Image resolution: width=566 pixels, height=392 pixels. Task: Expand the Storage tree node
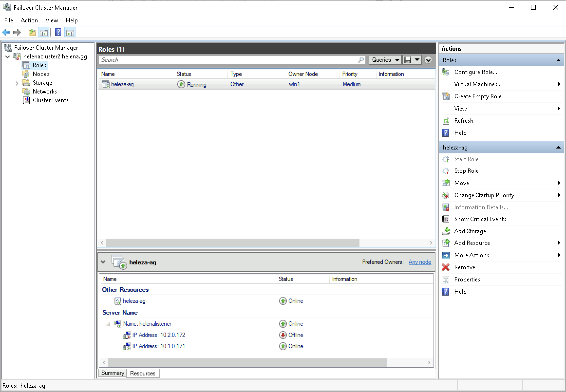click(17, 83)
